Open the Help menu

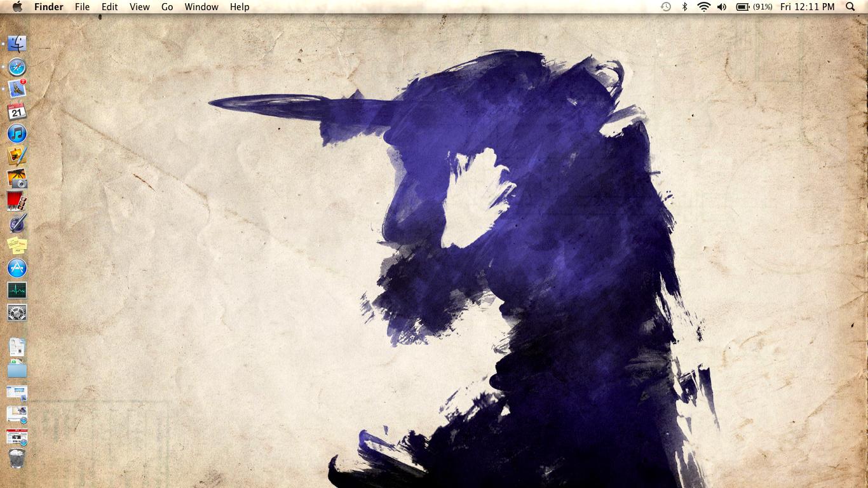click(x=240, y=7)
